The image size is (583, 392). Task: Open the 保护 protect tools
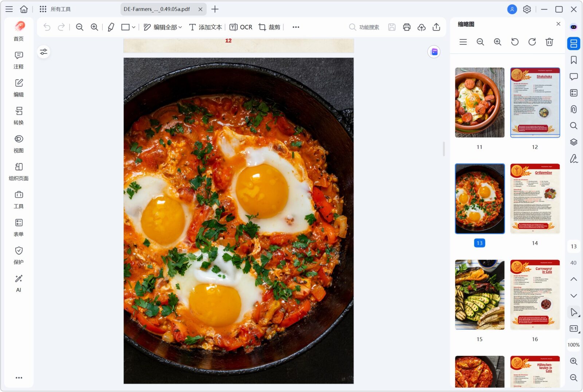tap(19, 256)
